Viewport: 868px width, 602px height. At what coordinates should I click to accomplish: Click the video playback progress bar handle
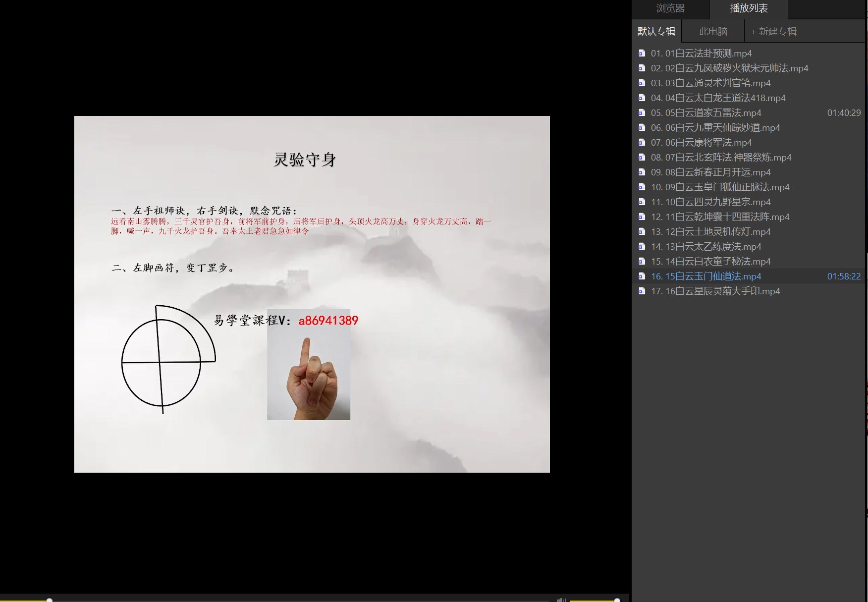click(x=50, y=600)
